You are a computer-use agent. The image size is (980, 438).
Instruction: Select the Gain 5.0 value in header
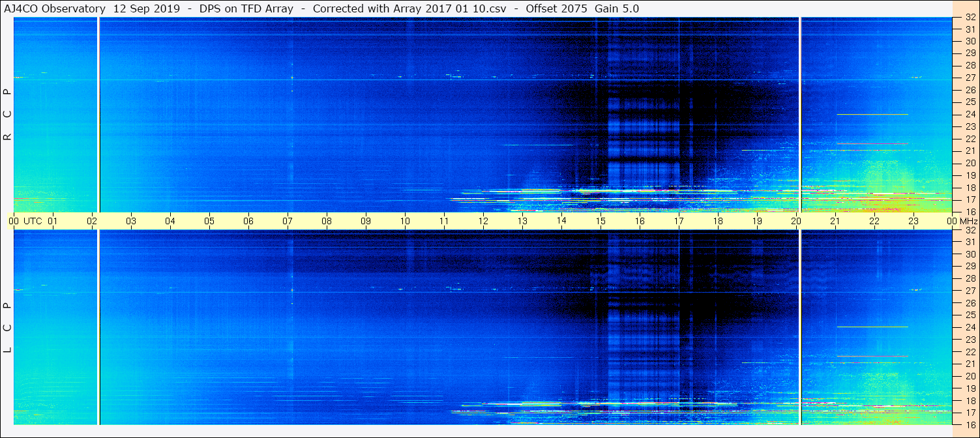click(x=617, y=9)
